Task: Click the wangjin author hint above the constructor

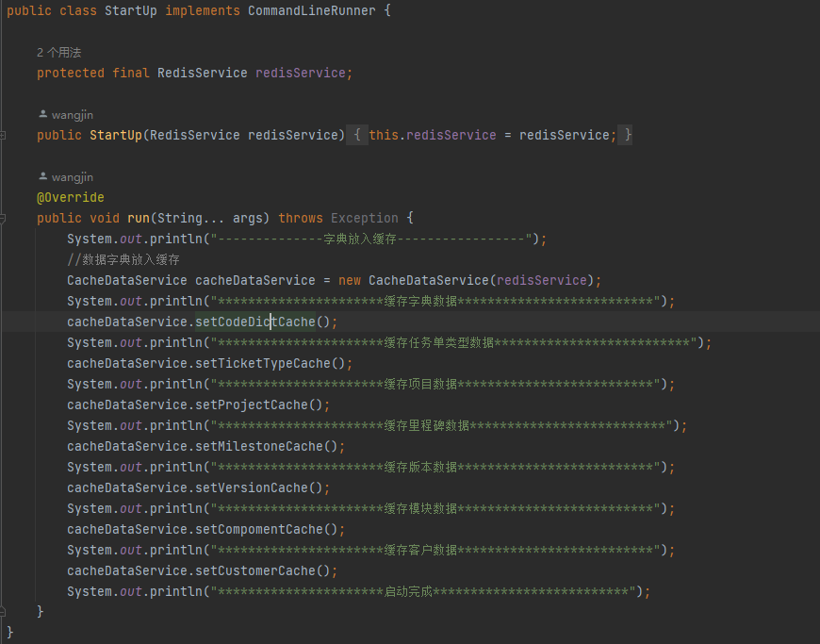Action: tap(66, 115)
